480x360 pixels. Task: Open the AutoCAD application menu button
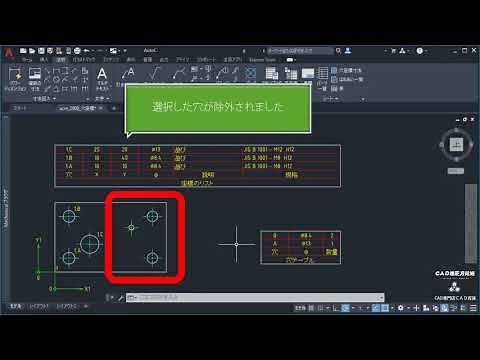9,53
